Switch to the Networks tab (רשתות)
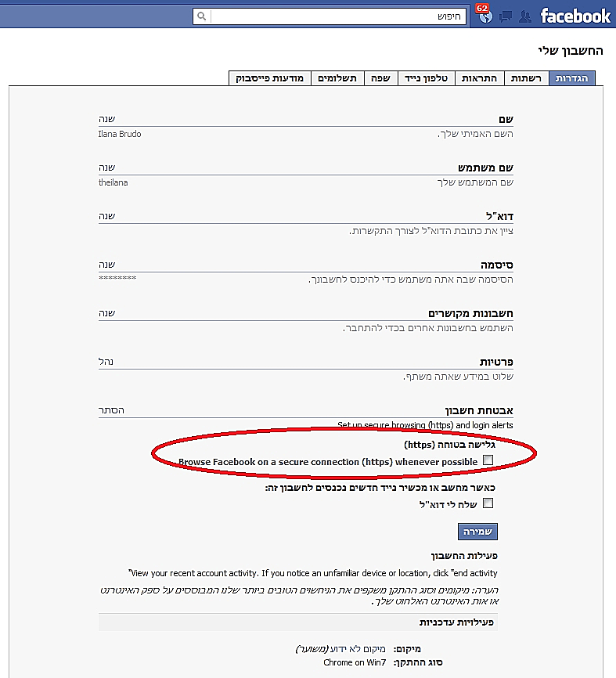The image size is (616, 678). (526, 78)
